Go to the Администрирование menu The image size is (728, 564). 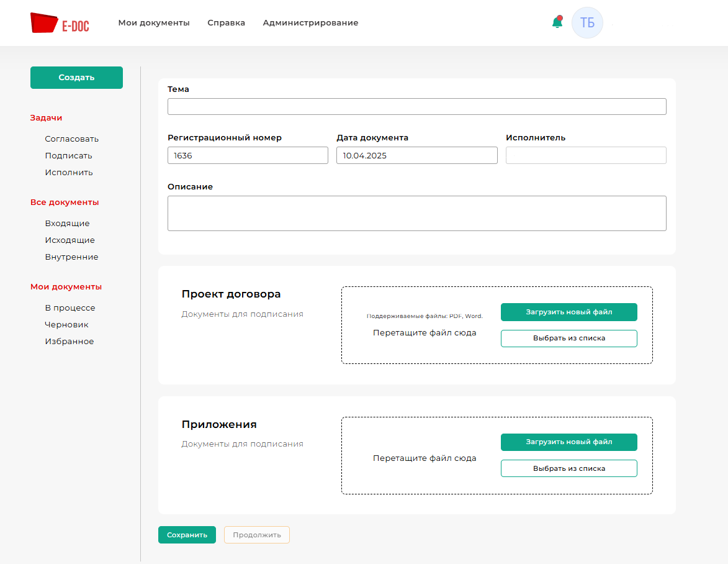pyautogui.click(x=310, y=23)
